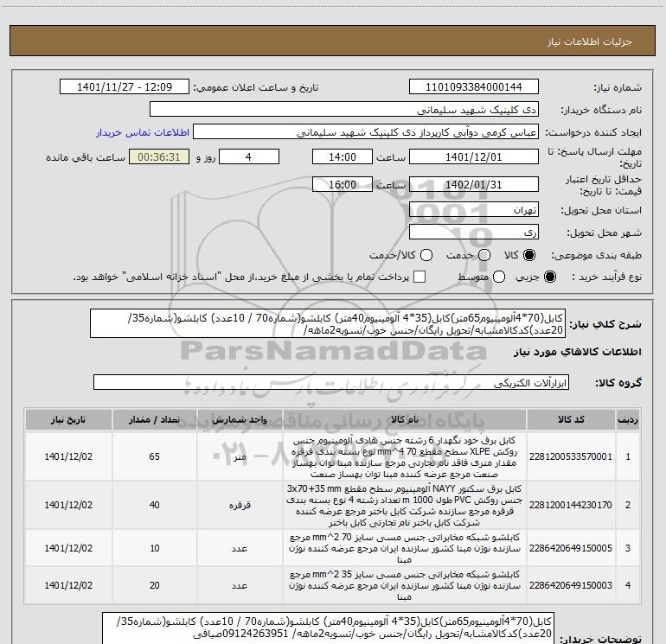Select the متوسط purchase process option

pos(499,277)
